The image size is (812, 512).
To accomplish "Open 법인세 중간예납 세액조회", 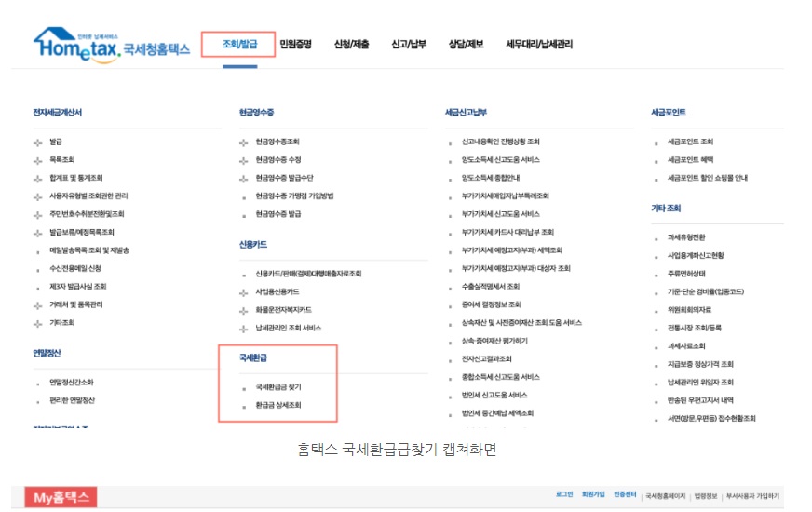I will [x=497, y=413].
